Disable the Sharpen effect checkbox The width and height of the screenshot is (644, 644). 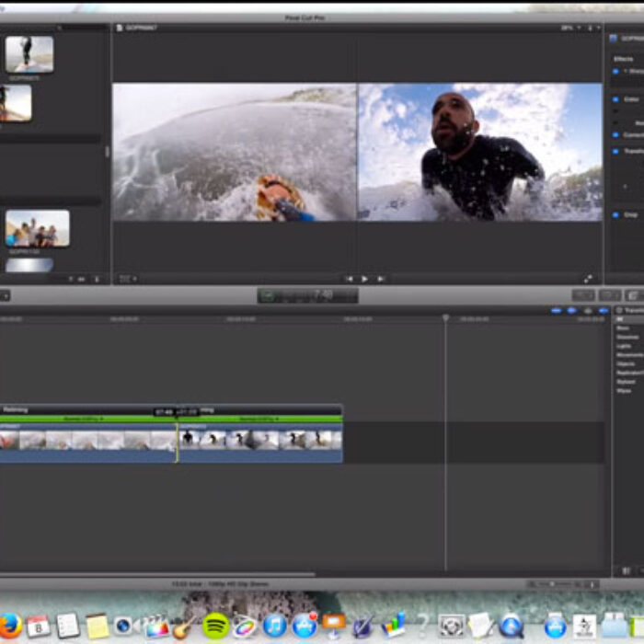click(x=615, y=72)
